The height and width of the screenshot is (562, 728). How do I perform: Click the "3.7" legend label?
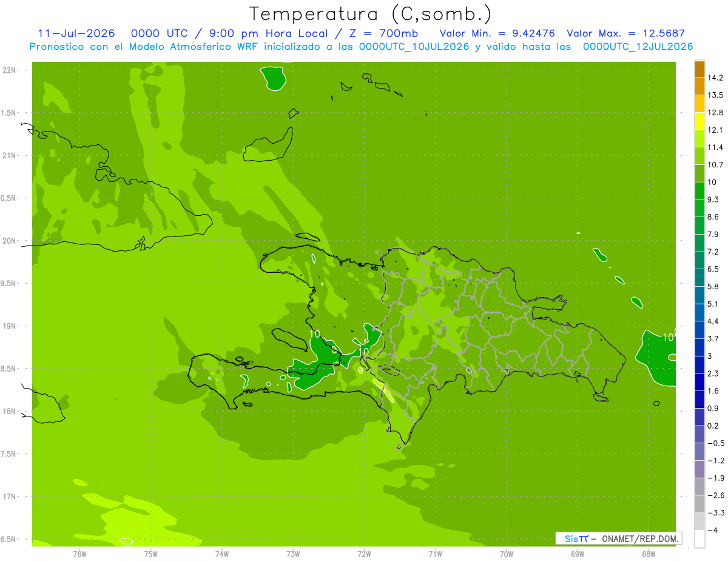coord(713,338)
